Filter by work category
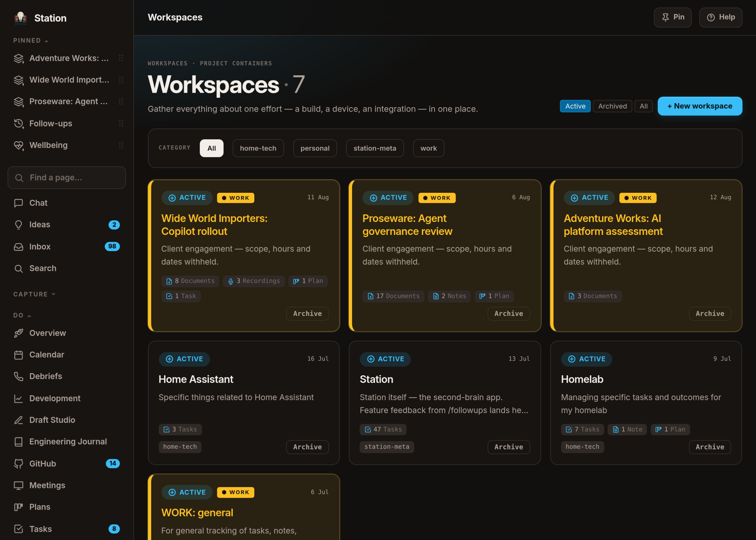 [428, 148]
